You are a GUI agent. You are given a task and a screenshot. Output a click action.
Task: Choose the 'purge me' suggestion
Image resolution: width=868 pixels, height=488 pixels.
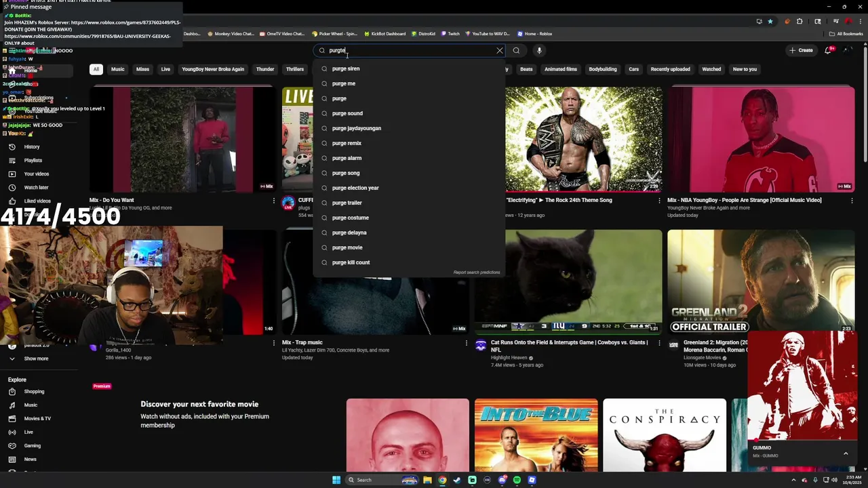(409, 83)
